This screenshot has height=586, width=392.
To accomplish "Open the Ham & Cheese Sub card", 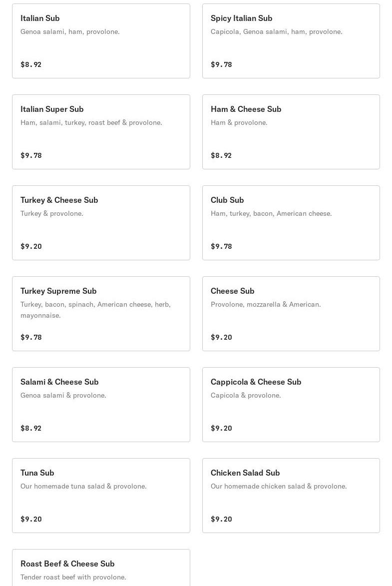I will [x=291, y=132].
